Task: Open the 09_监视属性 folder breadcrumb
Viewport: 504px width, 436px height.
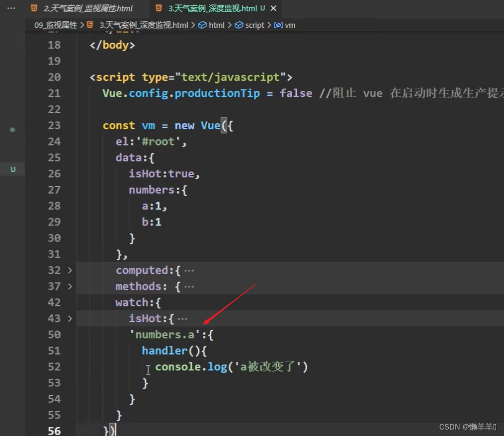Action: pyautogui.click(x=56, y=25)
